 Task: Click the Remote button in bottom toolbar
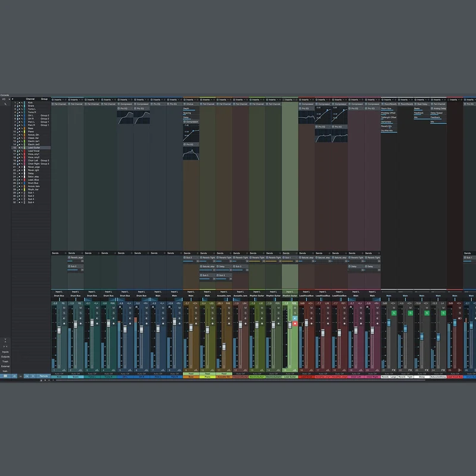pyautogui.click(x=43, y=376)
